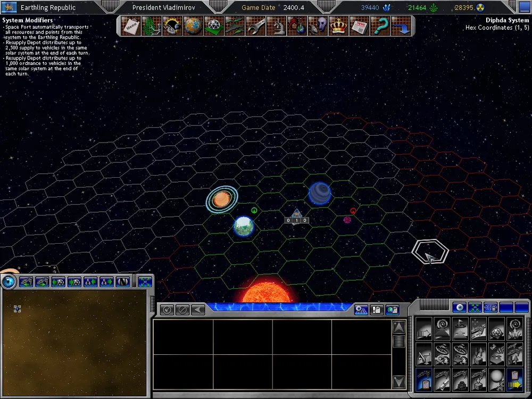Open the newspaper News log icon
This screenshot has width=532, height=399.
[359, 26]
